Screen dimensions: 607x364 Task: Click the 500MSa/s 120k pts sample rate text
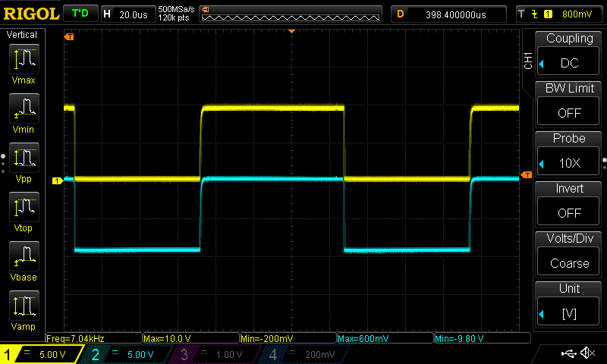176,14
